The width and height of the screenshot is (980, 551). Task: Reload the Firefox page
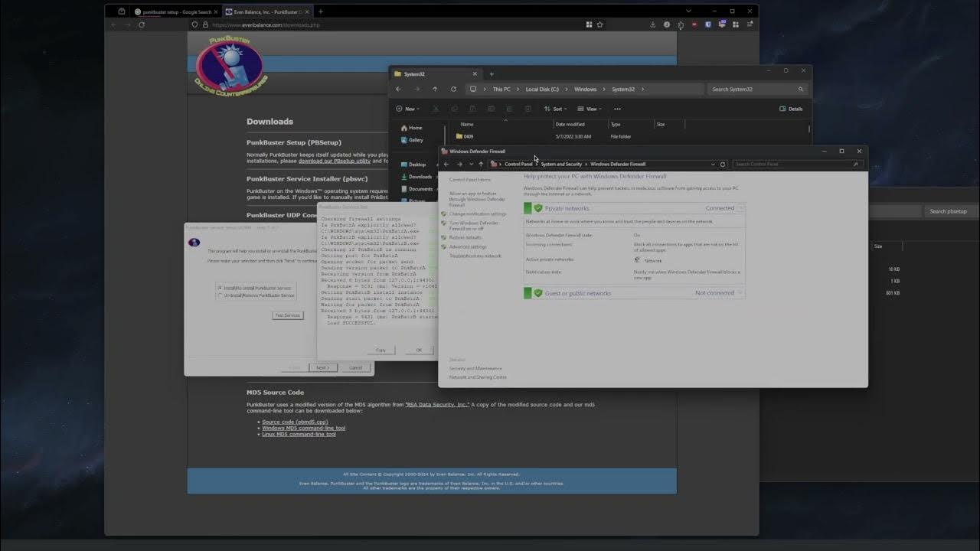point(141,24)
